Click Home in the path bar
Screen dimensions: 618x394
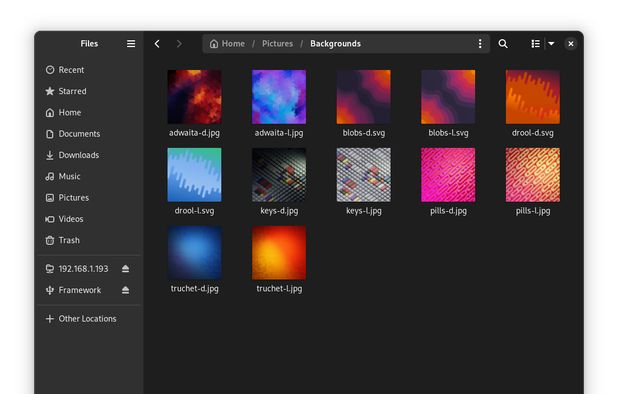[x=227, y=44]
